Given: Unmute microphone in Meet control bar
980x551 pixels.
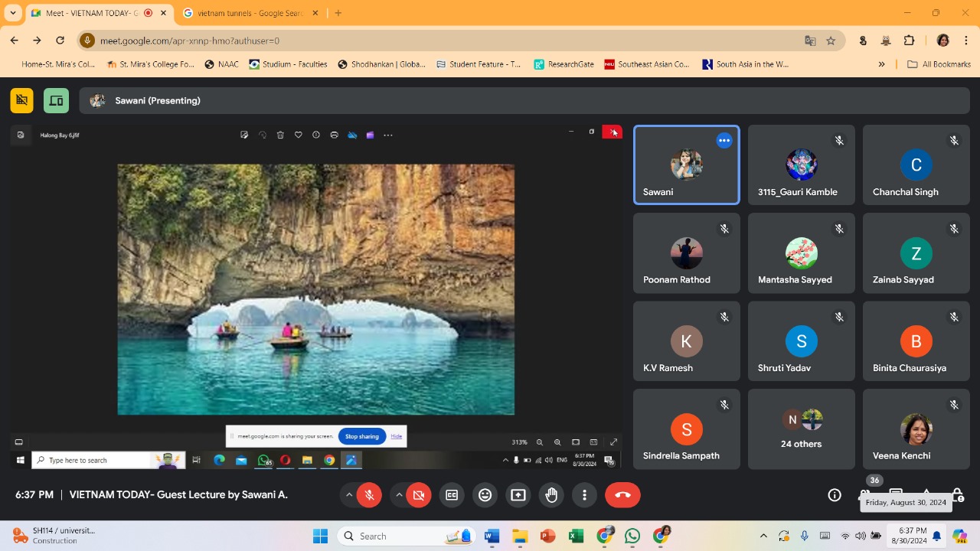Looking at the screenshot, I should coord(369,495).
